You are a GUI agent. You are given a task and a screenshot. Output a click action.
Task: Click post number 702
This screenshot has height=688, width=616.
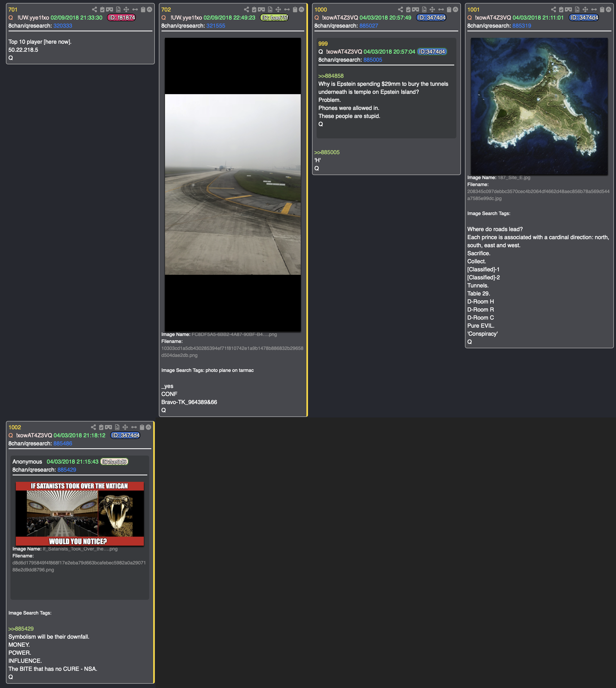coord(166,9)
